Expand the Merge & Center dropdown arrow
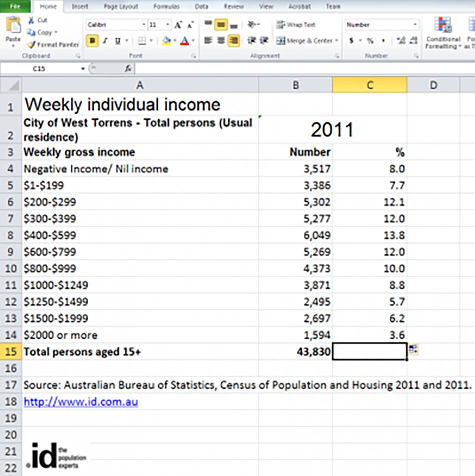475x476 pixels. click(336, 40)
